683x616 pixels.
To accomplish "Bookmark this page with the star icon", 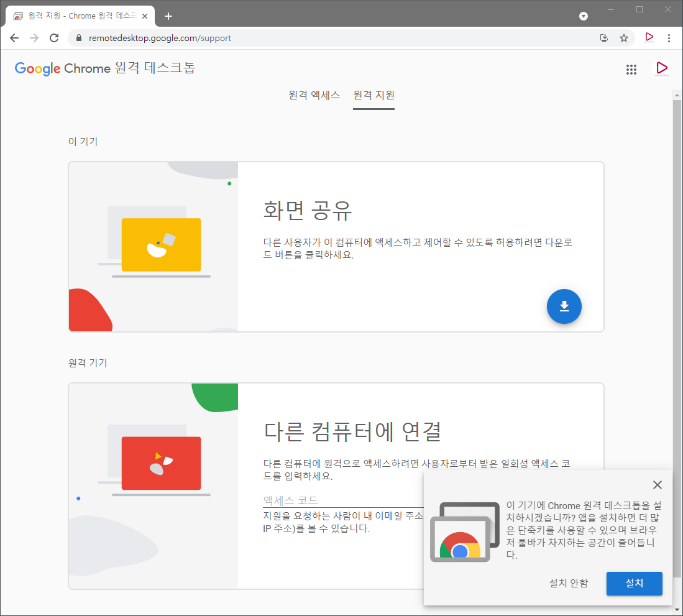I will pos(624,38).
